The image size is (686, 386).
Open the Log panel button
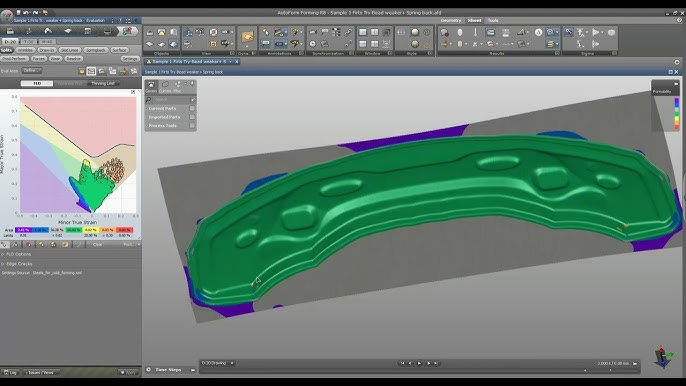click(x=10, y=372)
